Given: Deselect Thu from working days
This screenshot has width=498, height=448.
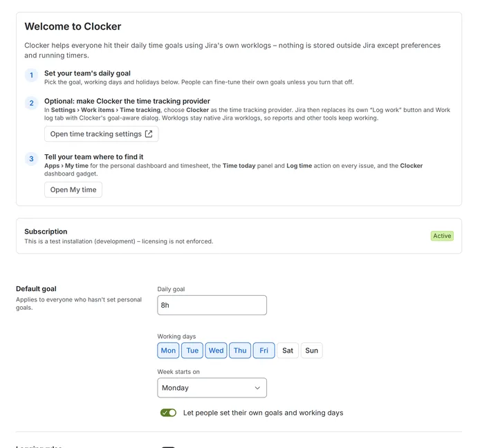Looking at the screenshot, I should [240, 351].
